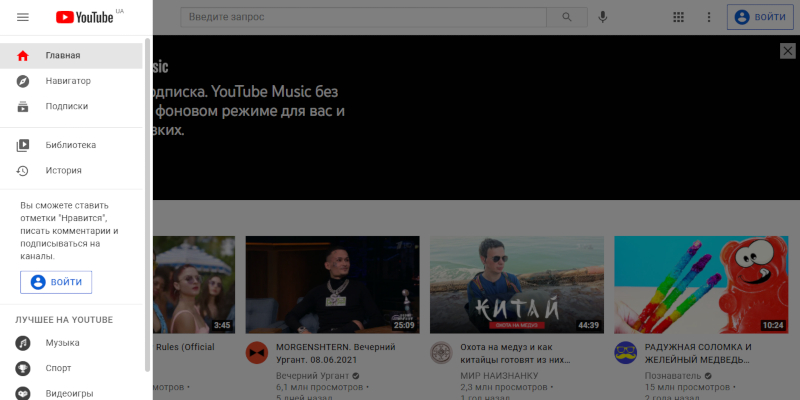The width and height of the screenshot is (800, 400).
Task: Click ВОЙТИ button in top right
Action: (759, 17)
